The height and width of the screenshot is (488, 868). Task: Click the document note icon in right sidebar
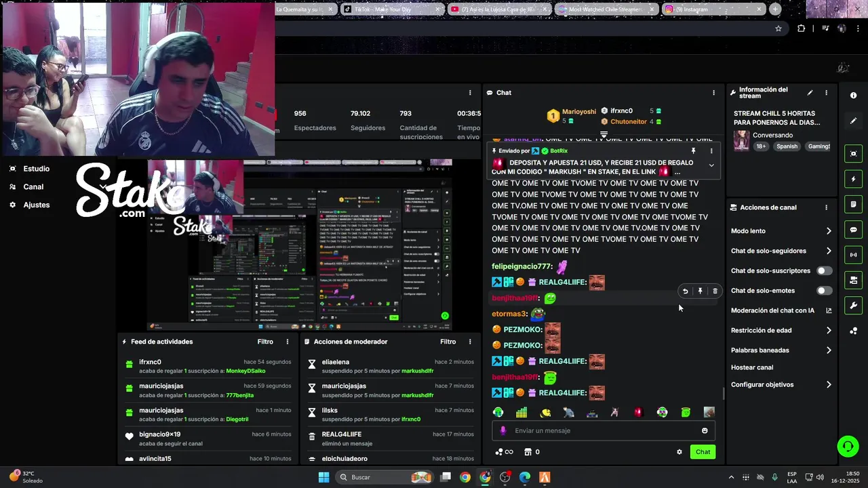click(853, 204)
